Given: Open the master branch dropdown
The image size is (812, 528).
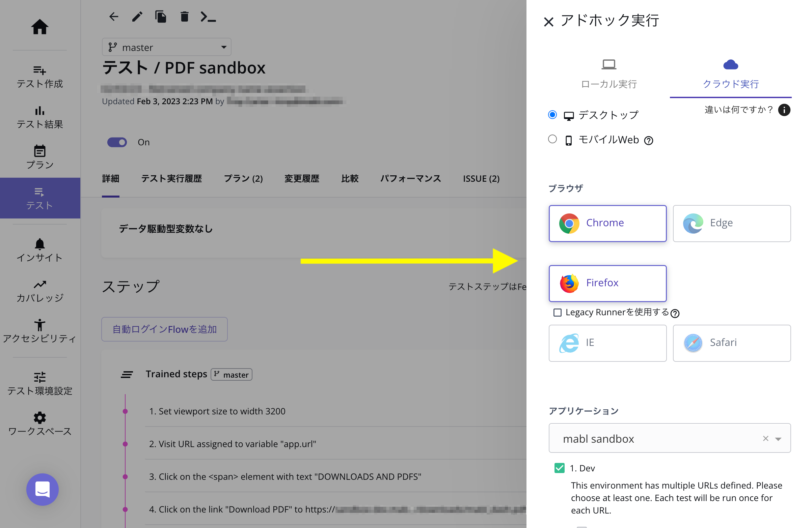Looking at the screenshot, I should click(166, 47).
